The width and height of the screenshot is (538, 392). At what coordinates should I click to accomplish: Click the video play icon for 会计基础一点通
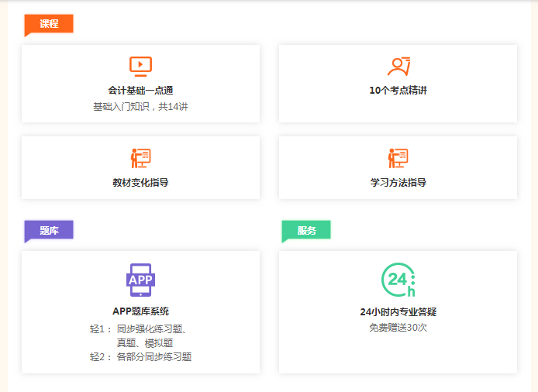pos(140,66)
